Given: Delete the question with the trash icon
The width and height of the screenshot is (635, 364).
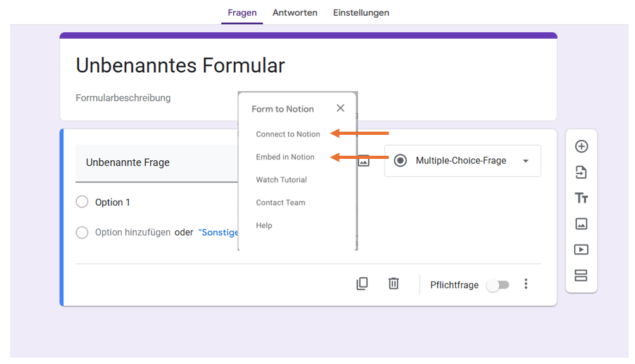Looking at the screenshot, I should click(394, 284).
